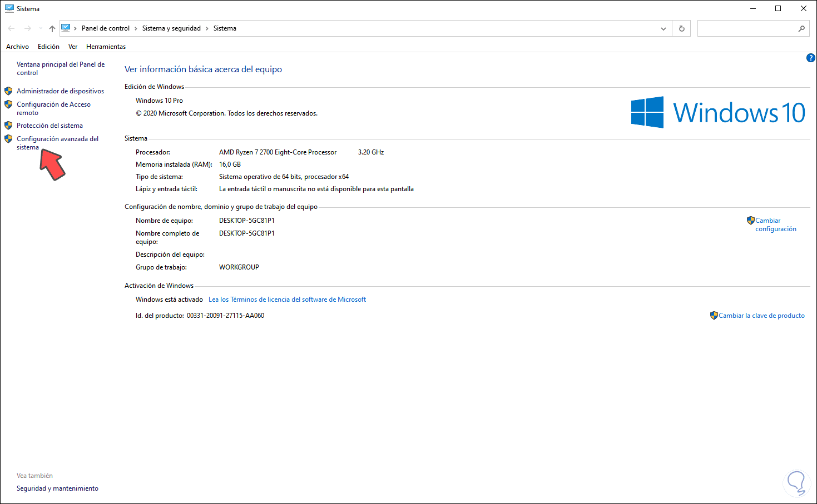Open Configuración avanzada del sistema link

click(x=57, y=143)
